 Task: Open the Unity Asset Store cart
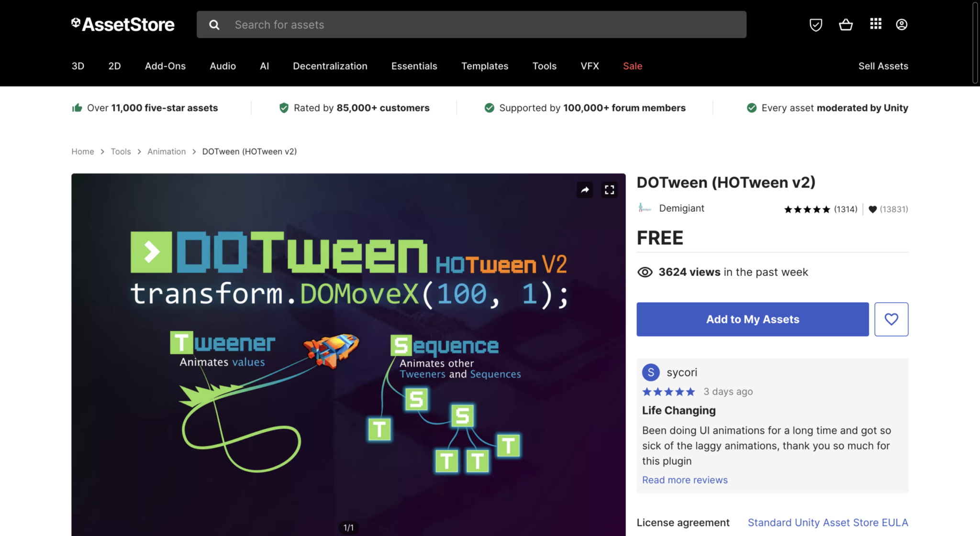846,24
